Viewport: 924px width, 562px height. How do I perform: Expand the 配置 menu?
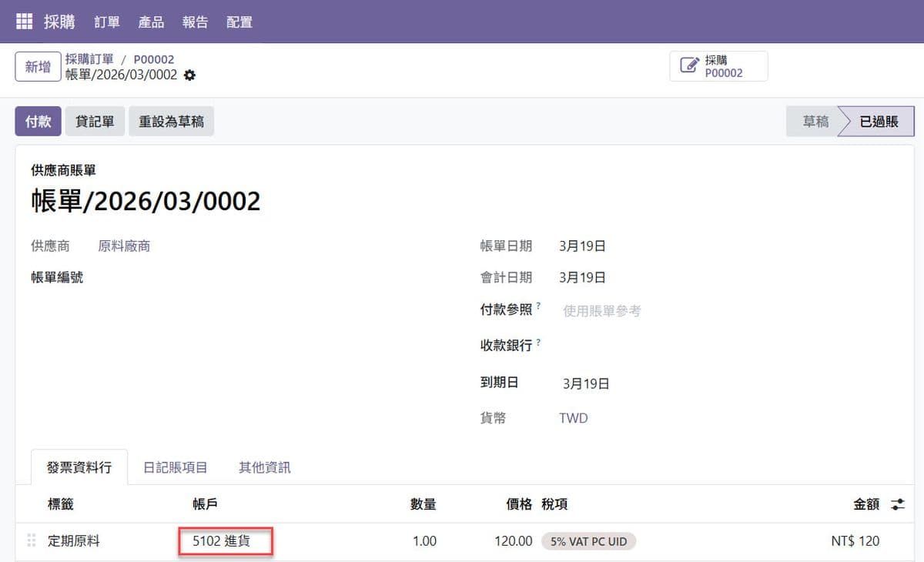pos(239,22)
